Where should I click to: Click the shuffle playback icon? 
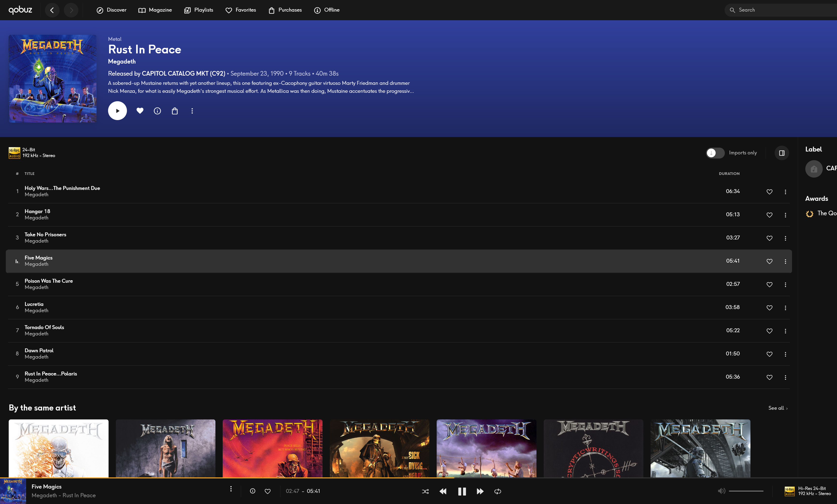tap(425, 491)
